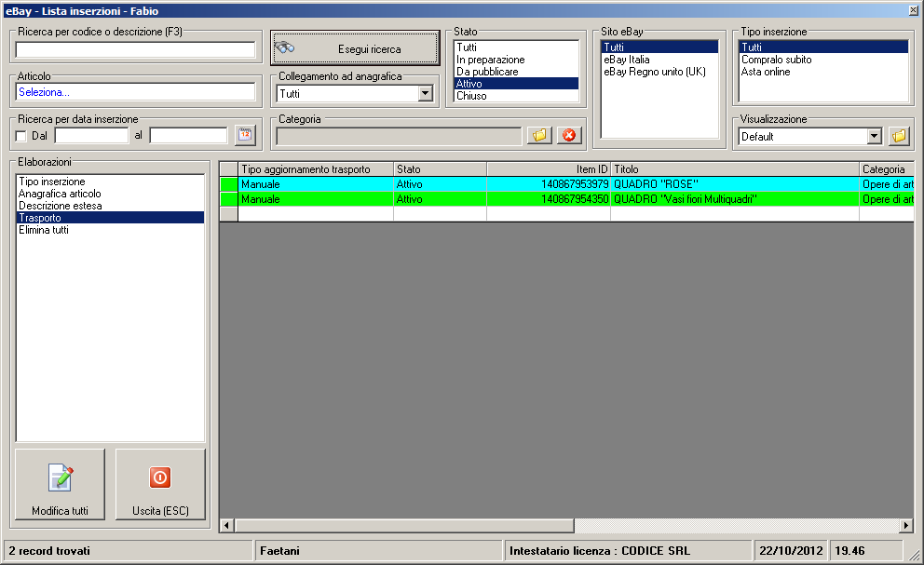Click Attivo cell in Vasi fiori row
The height and width of the screenshot is (565, 924).
[x=441, y=199]
